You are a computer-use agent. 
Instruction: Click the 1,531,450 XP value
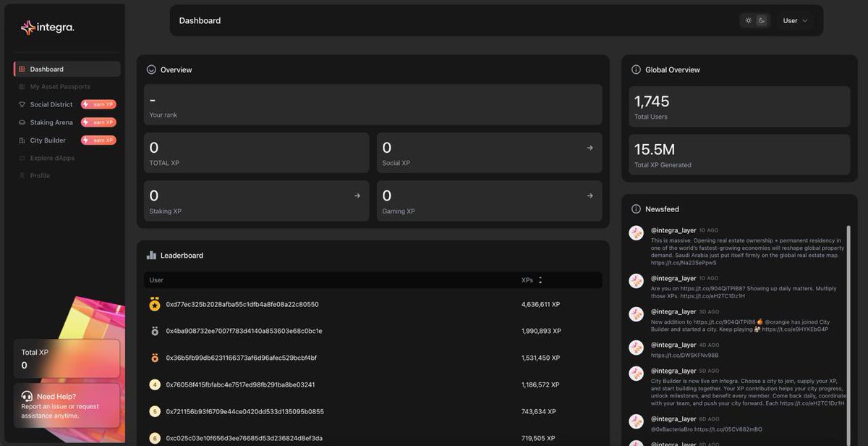click(540, 358)
